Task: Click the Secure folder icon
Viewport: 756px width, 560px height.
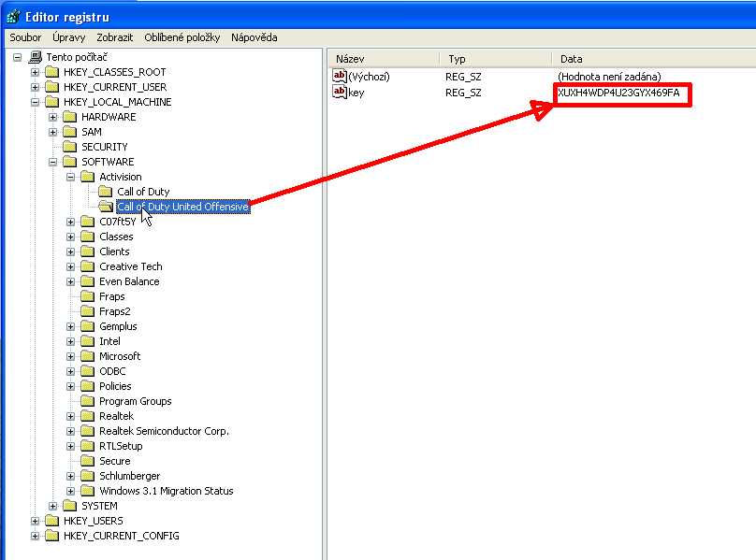Action: coord(88,460)
